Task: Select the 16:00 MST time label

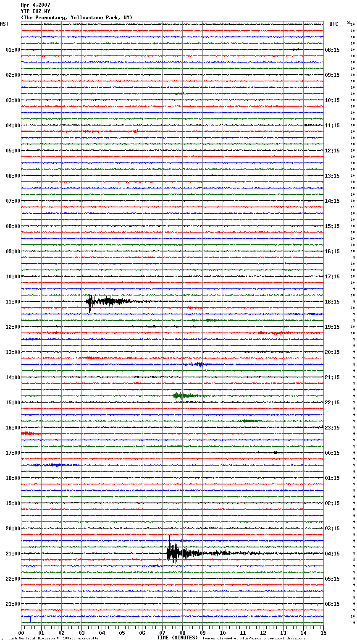Action: (x=13, y=428)
